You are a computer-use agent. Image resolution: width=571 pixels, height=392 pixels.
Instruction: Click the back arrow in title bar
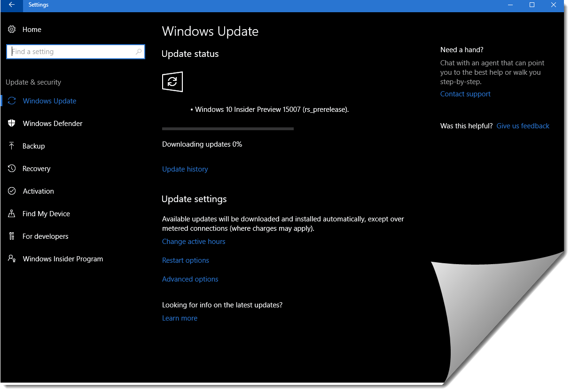pyautogui.click(x=11, y=5)
